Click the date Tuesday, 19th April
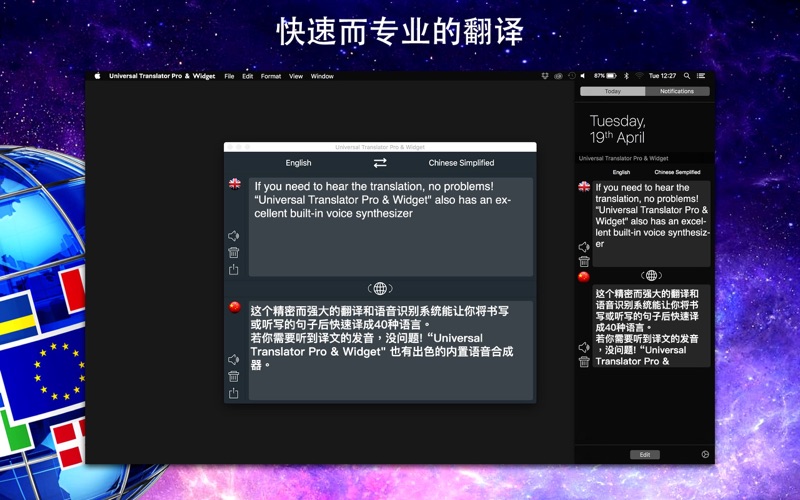Screen dimensions: 800x500 point(617,129)
